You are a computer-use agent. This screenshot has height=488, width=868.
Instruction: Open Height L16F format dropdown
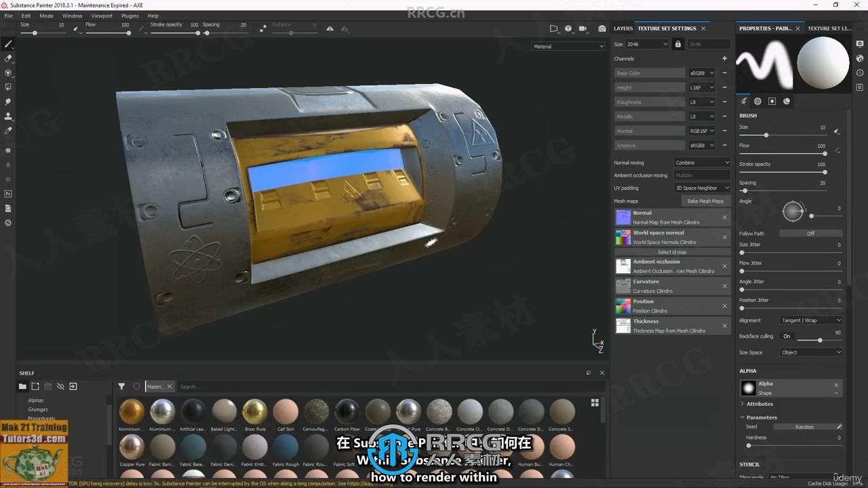(x=702, y=87)
